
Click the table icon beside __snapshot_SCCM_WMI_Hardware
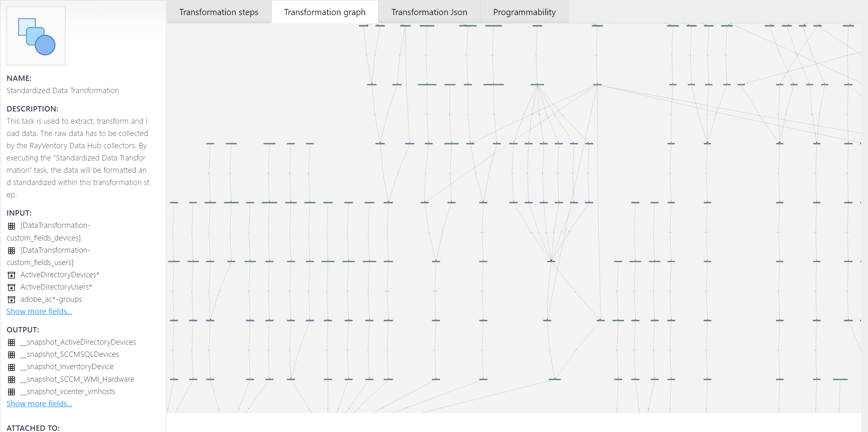[11, 379]
